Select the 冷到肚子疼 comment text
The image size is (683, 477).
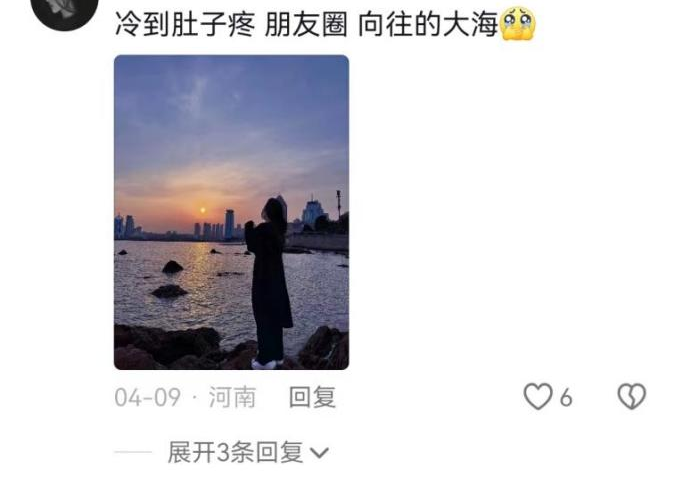184,24
